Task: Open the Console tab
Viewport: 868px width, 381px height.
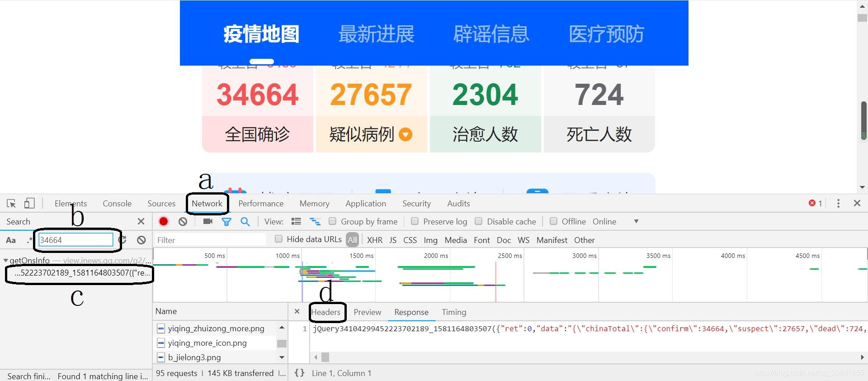Action: point(117,204)
